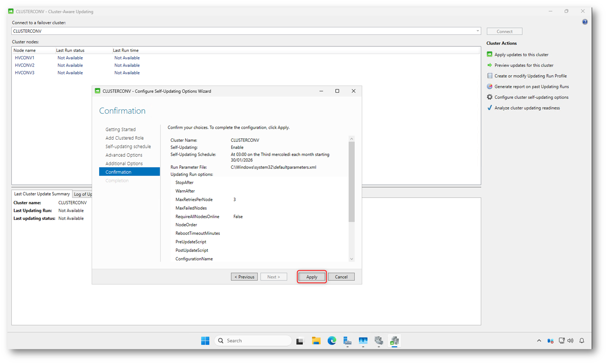Click the Apply button in wizard
Image resolution: width=607 pixels, height=364 pixels.
(x=311, y=277)
